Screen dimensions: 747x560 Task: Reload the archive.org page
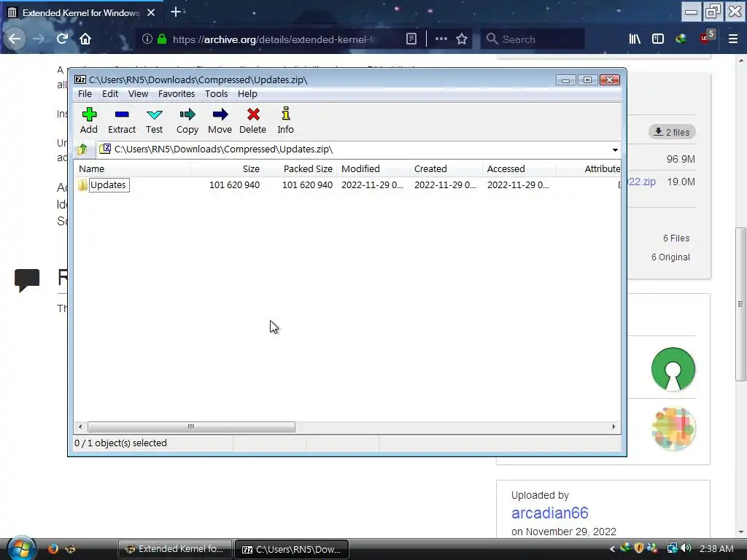[62, 39]
